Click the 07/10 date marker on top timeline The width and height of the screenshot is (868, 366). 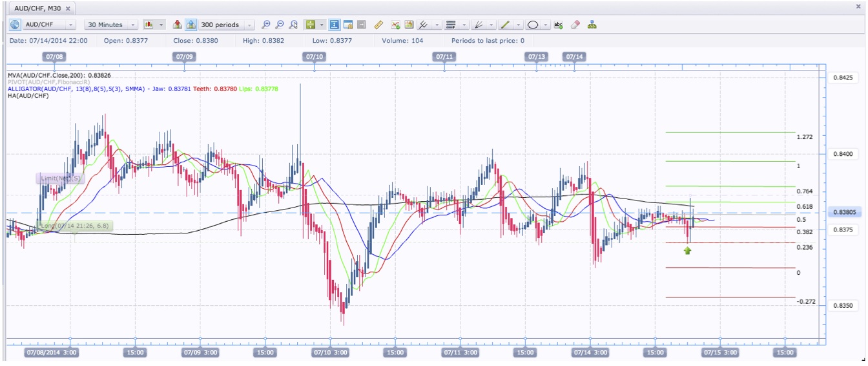coord(314,56)
